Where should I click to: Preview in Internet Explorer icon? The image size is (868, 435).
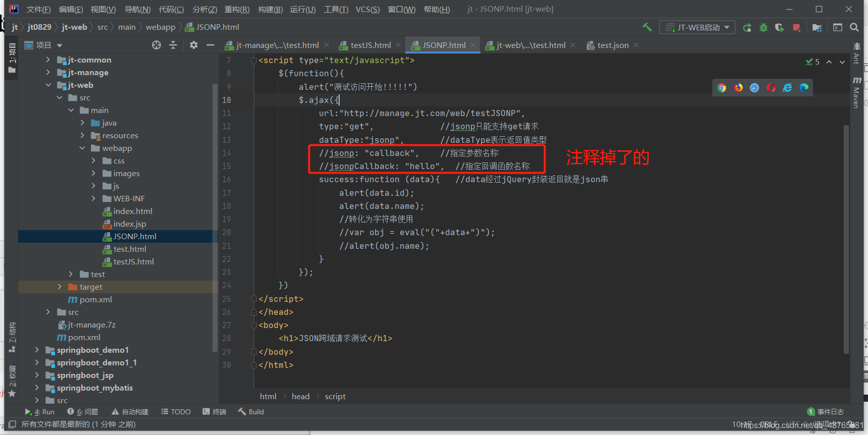click(787, 88)
